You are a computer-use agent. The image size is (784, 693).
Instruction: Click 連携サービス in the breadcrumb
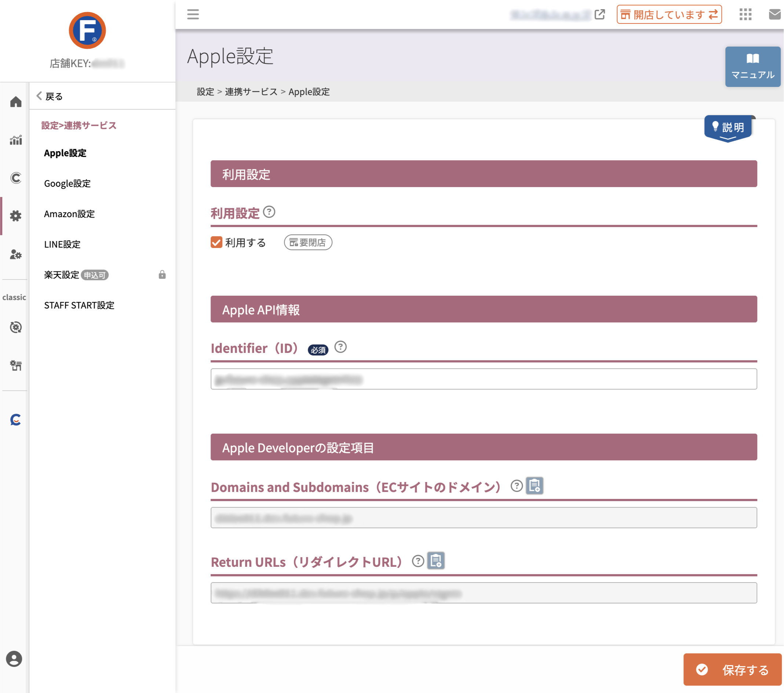click(251, 92)
